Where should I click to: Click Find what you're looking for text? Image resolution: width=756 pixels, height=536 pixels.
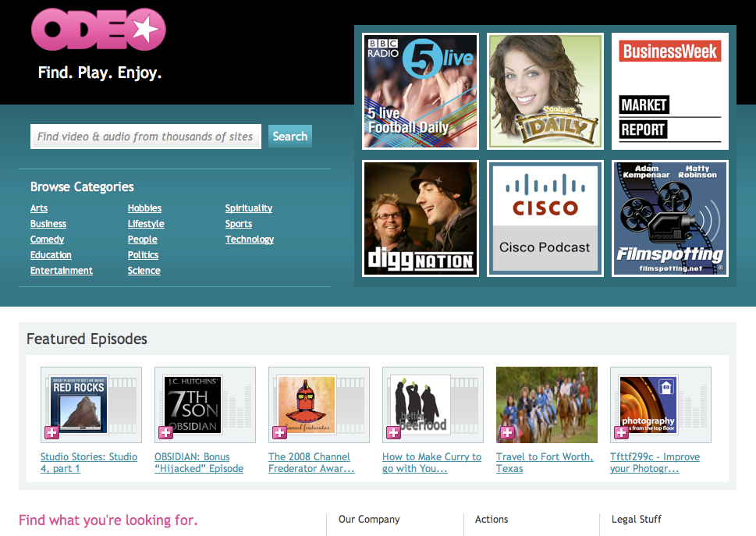108,520
